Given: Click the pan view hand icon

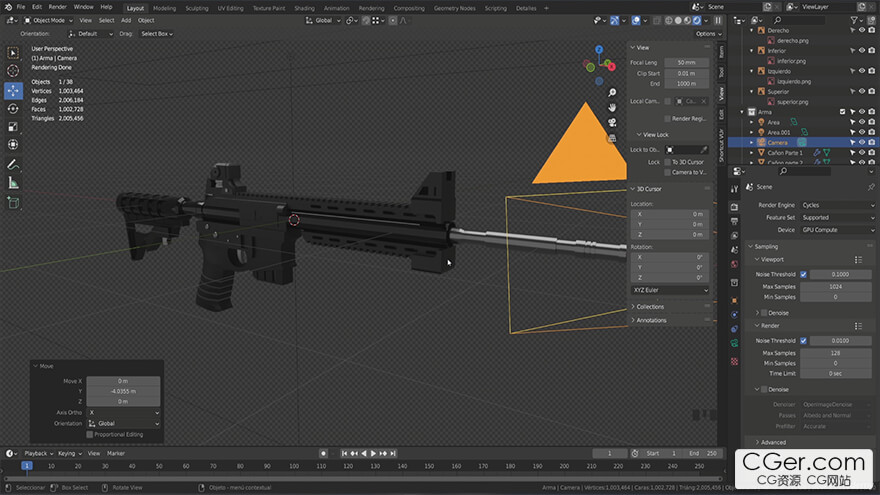Looking at the screenshot, I should point(612,107).
